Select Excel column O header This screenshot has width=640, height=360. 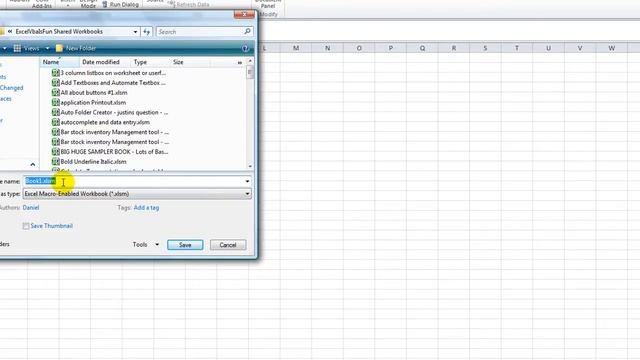[359, 48]
